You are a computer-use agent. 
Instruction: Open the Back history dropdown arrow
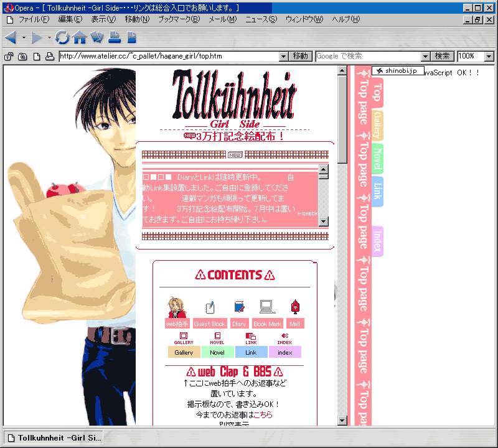tap(24, 37)
